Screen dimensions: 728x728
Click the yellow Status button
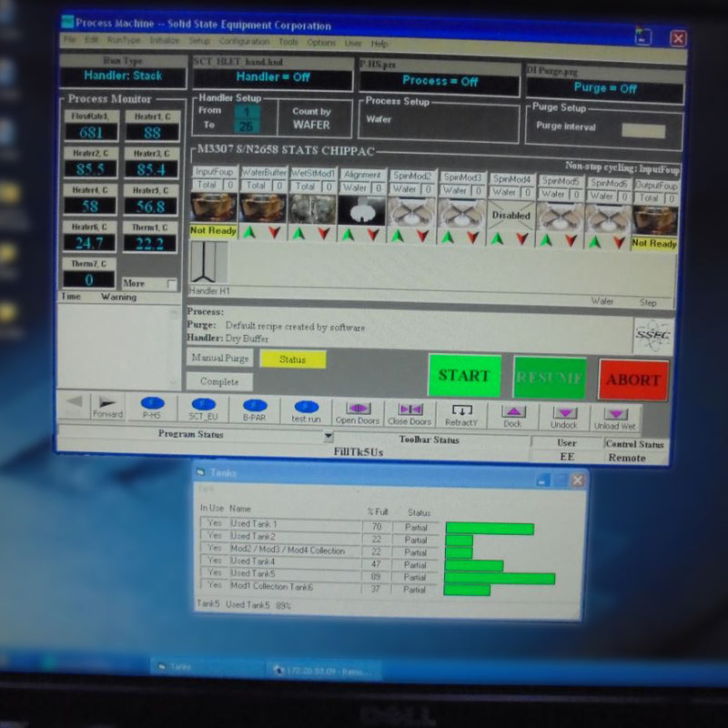point(292,359)
